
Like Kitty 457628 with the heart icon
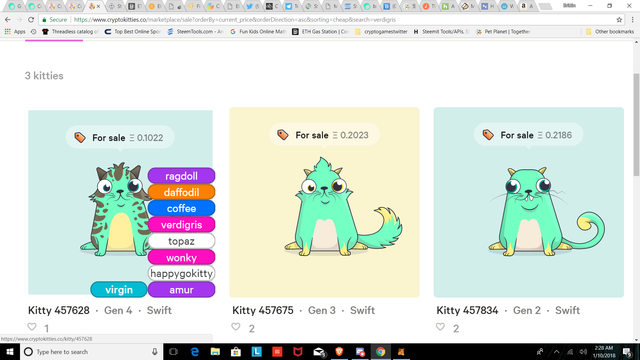(32, 327)
